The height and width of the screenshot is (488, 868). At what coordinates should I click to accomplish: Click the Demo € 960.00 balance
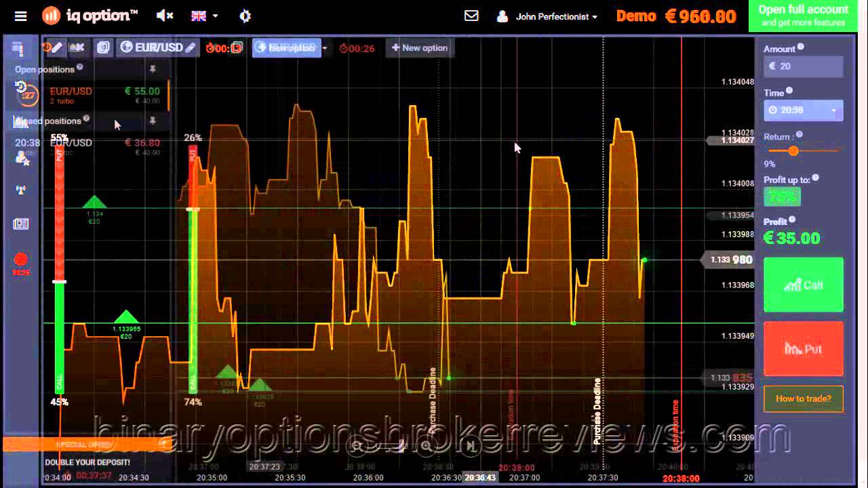pyautogui.click(x=676, y=16)
